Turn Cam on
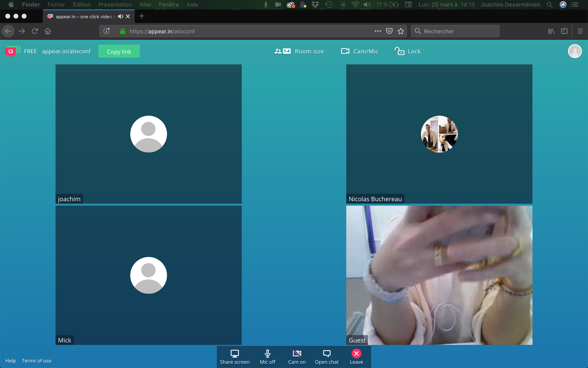This screenshot has height=368, width=588. 297,357
